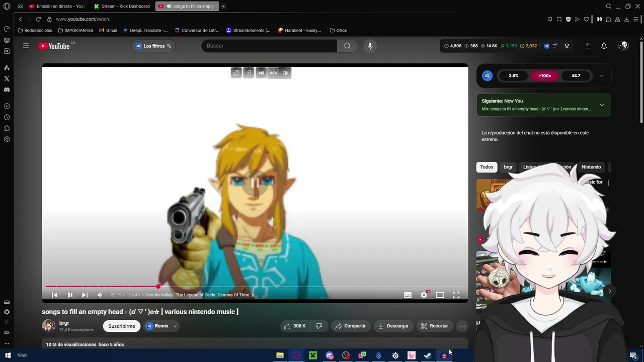
Task: Toggle theater mode
Action: (x=440, y=295)
